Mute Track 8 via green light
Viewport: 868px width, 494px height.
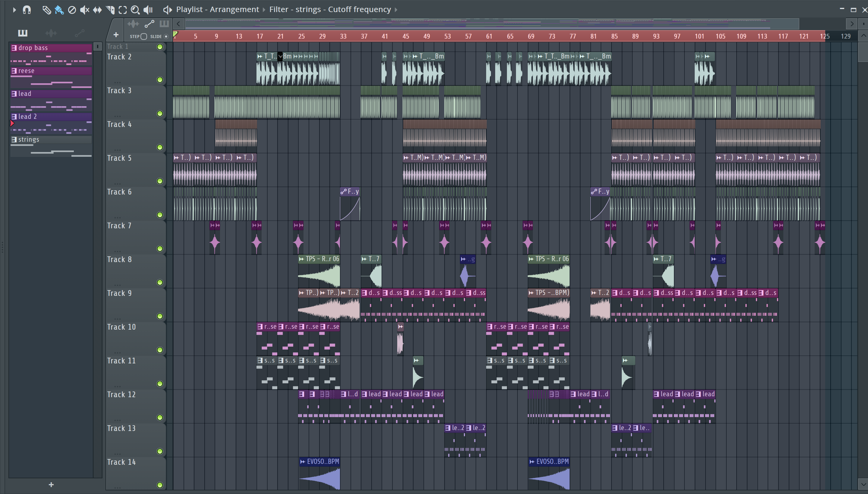click(x=160, y=282)
